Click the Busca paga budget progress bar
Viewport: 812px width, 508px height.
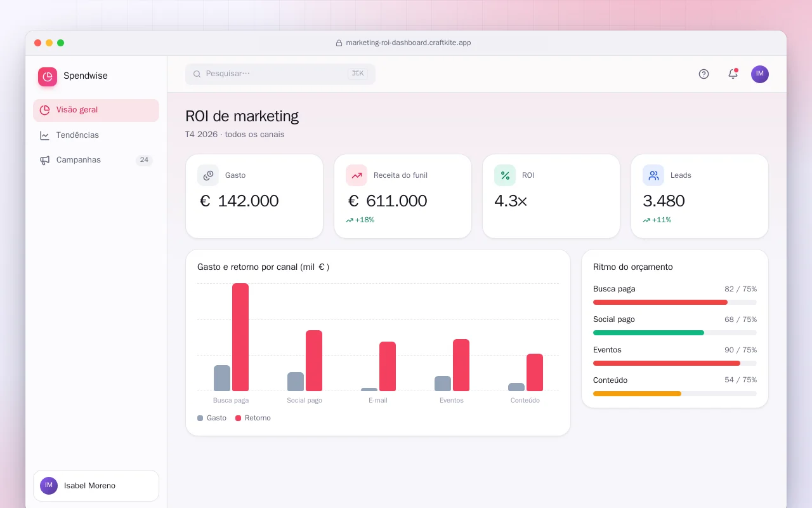point(675,302)
